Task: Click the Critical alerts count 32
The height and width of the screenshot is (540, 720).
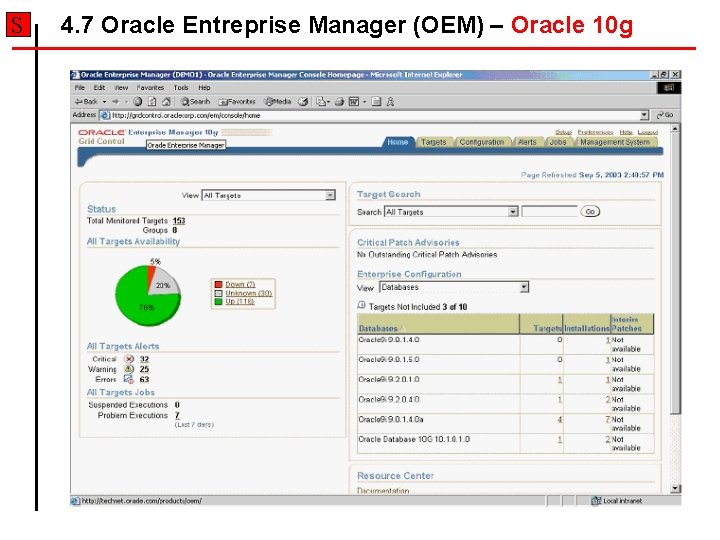Action: [144, 359]
